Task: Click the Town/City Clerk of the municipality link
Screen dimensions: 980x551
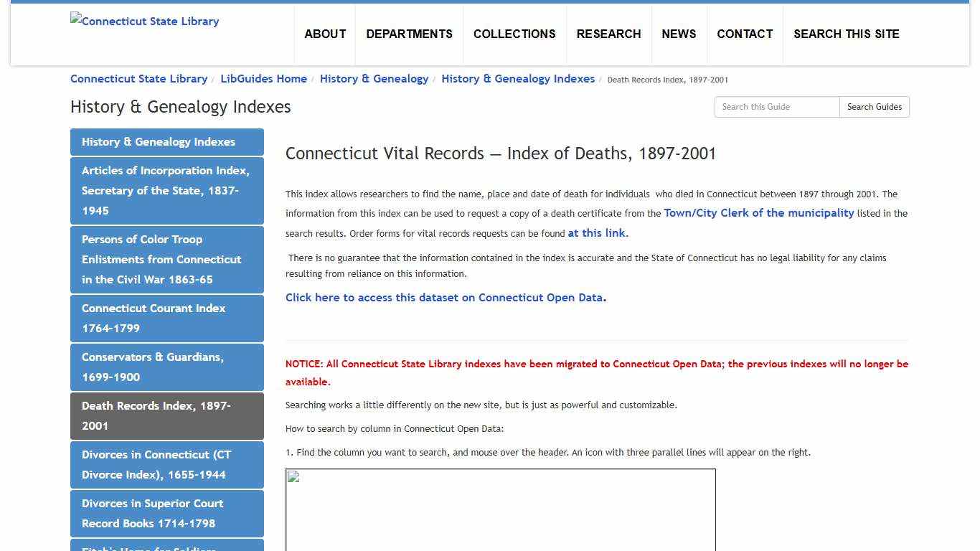Action: pos(758,213)
